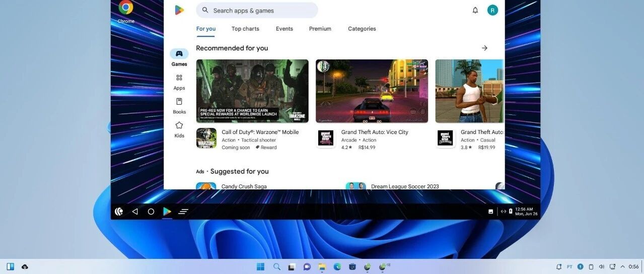Open Task View on the Windows taskbar

pos(292,266)
